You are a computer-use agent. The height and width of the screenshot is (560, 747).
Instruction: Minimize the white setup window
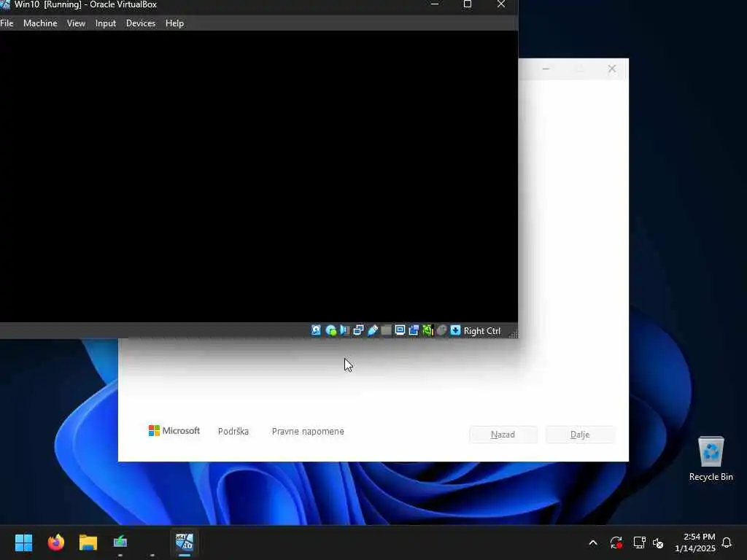546,69
